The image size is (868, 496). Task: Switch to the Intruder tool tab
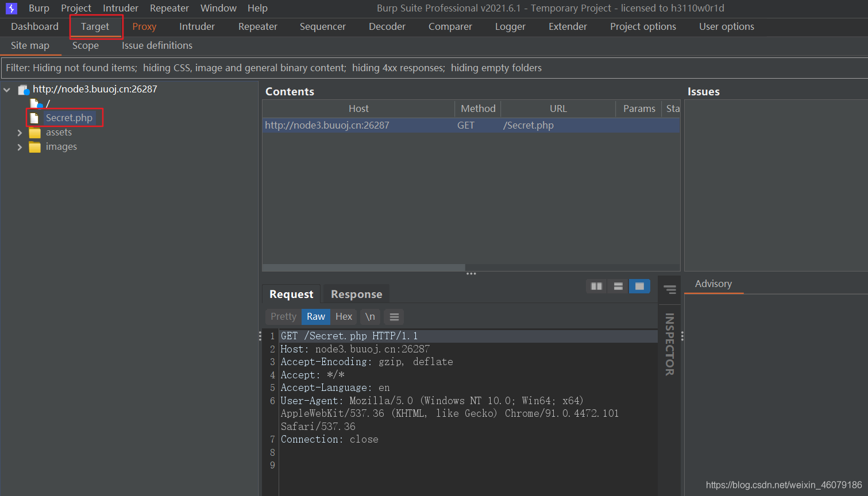[197, 26]
